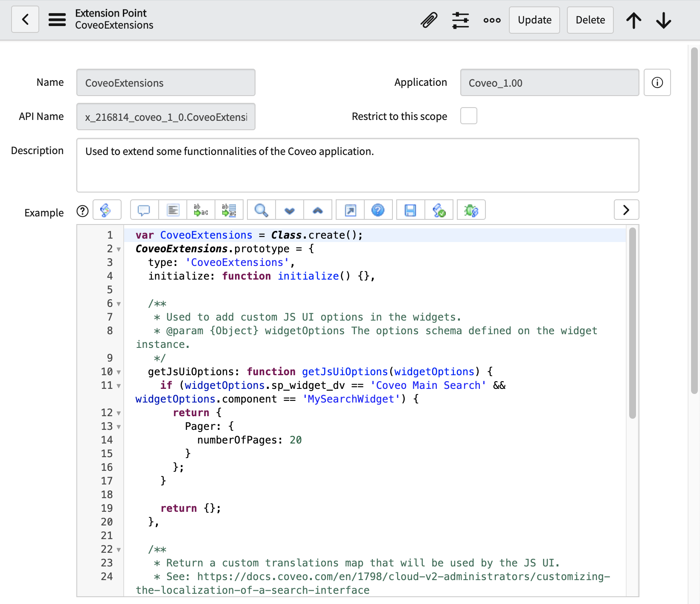Image resolution: width=700 pixels, height=604 pixels.
Task: Click the 'Coveo Main Search' string
Action: (x=428, y=385)
